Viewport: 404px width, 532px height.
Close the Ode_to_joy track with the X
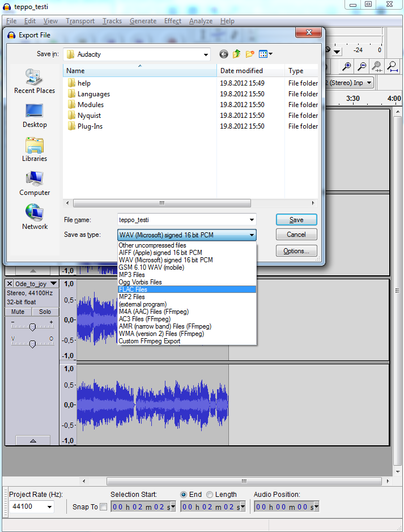click(10, 283)
